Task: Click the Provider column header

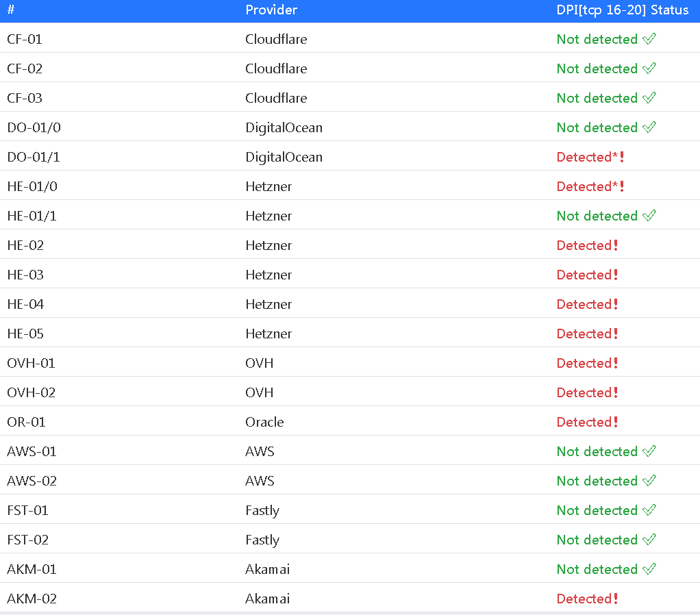Action: coord(271,10)
